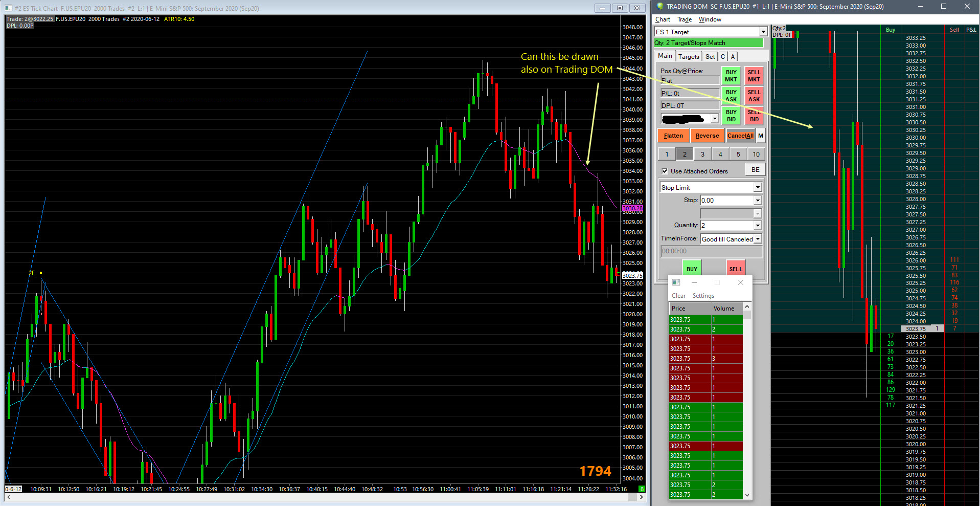980x506 pixels.
Task: Select quantity preset 4
Action: (720, 154)
